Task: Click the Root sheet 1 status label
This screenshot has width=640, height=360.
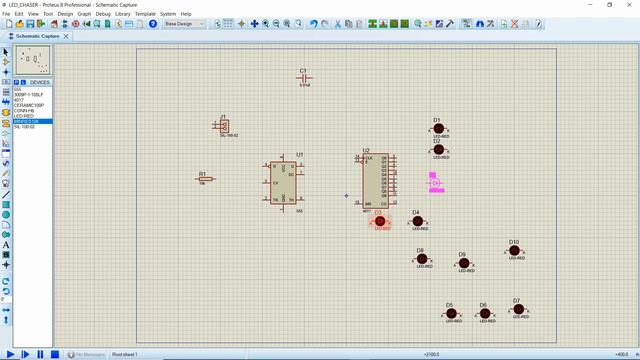Action: click(x=125, y=354)
